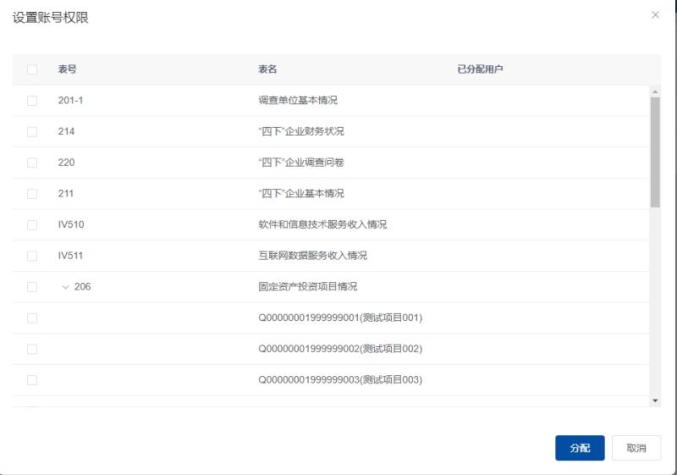Check the 测试项目003 row checkbox

(32, 380)
